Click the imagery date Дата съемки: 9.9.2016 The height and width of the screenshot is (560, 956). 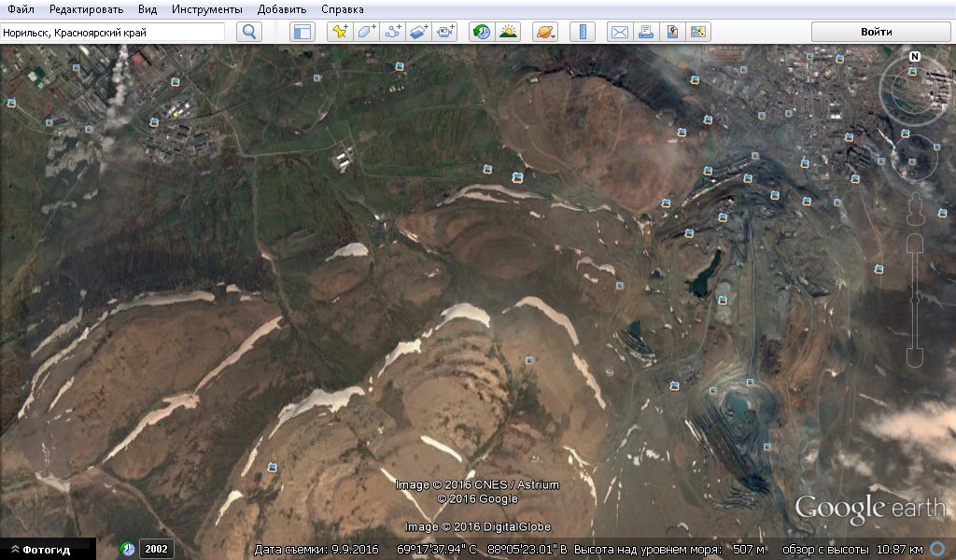[316, 550]
